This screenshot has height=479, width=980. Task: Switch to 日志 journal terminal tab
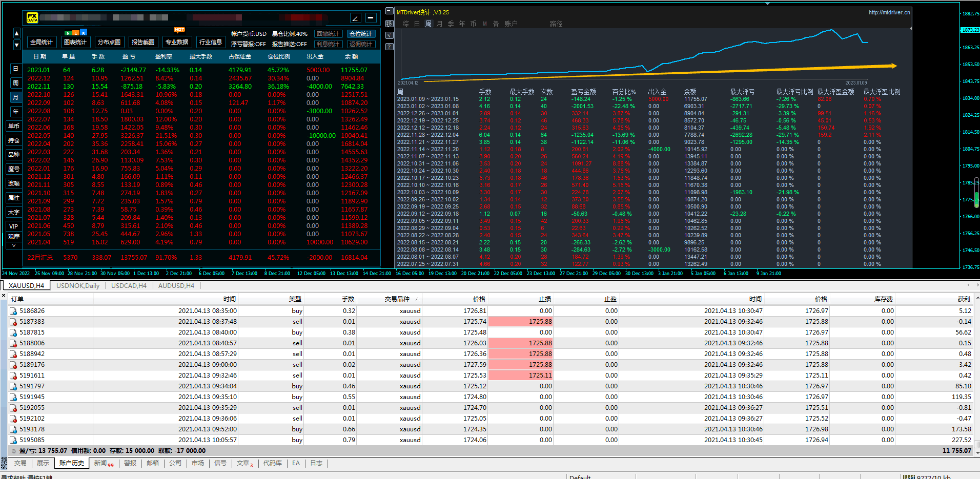click(316, 463)
